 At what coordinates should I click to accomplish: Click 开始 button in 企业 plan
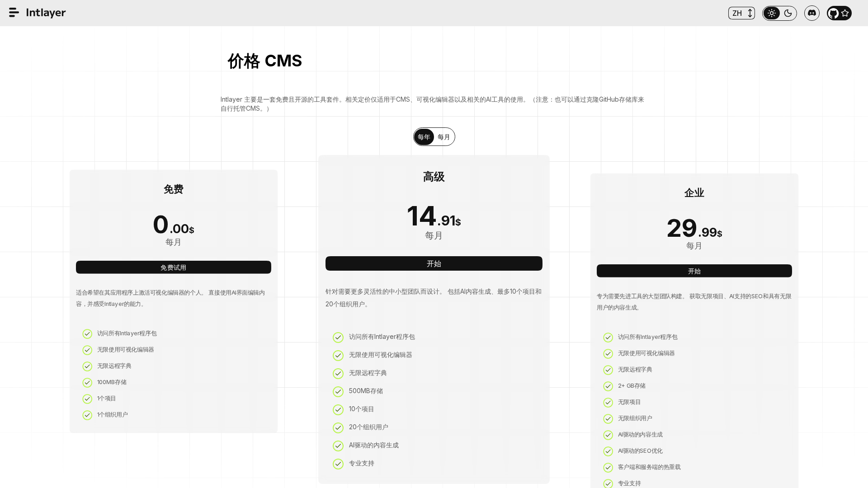pyautogui.click(x=694, y=271)
